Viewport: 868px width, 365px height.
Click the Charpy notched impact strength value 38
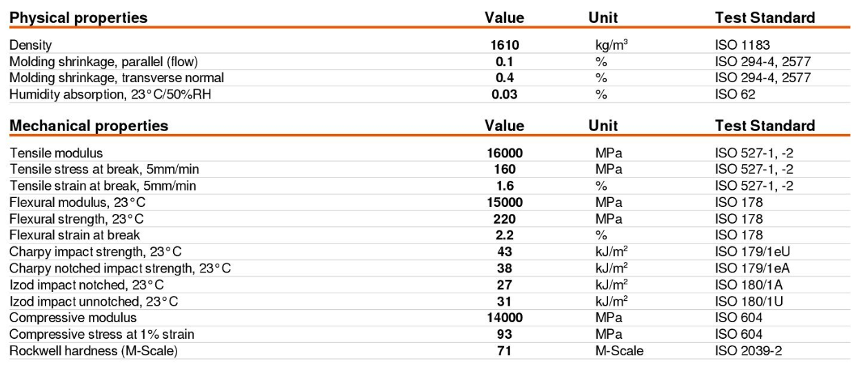(505, 268)
